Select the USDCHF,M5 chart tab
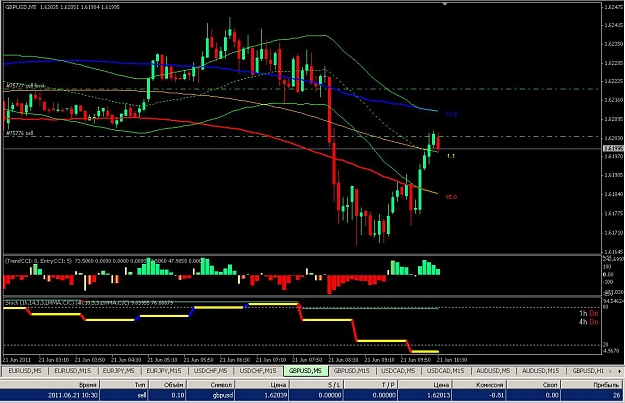Viewport: 625px width, 403px height. 210,371
